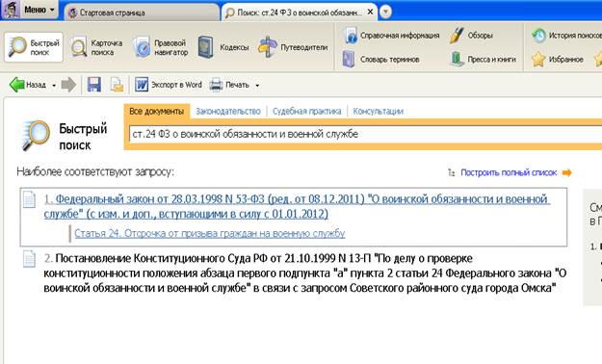Open Путеводители section
Screen dimensions: 602x364
tap(293, 47)
